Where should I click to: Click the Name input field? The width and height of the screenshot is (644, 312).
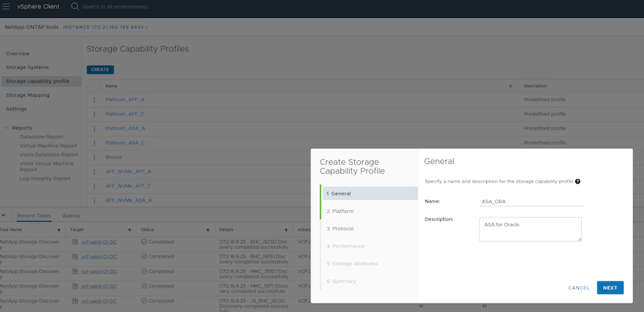pyautogui.click(x=531, y=202)
